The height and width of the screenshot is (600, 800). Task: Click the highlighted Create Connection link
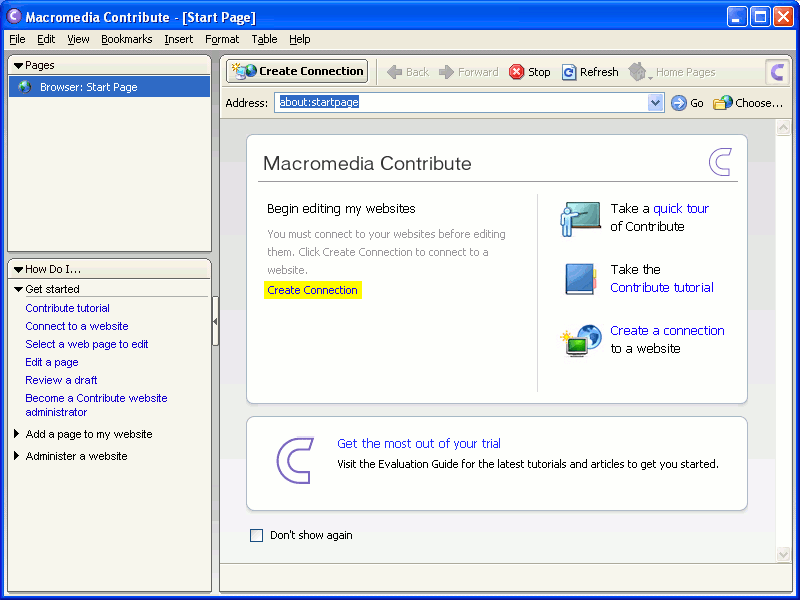coord(312,290)
